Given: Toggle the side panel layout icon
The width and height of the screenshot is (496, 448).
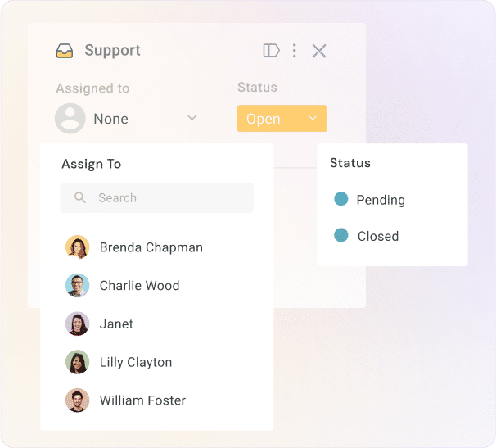Looking at the screenshot, I should 271,51.
